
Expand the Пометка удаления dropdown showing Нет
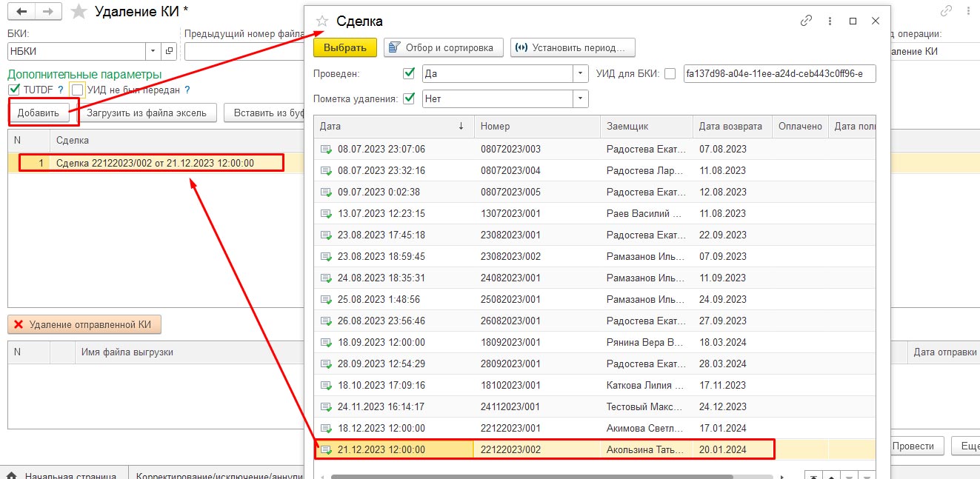tap(581, 98)
